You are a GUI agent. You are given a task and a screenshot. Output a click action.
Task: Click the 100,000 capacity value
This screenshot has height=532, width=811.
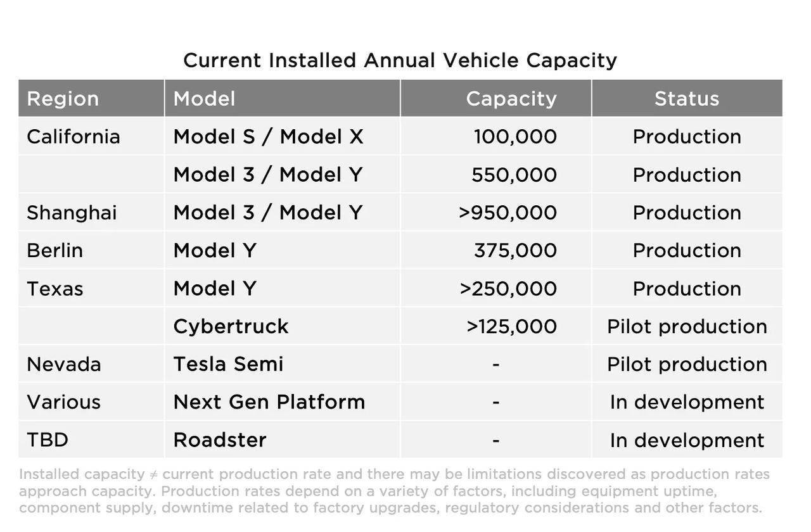pos(516,137)
